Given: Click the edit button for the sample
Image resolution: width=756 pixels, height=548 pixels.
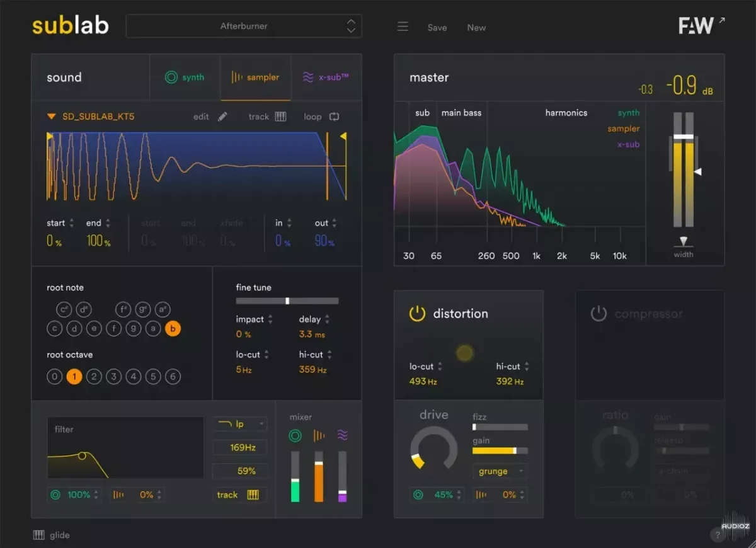Looking at the screenshot, I should point(210,117).
